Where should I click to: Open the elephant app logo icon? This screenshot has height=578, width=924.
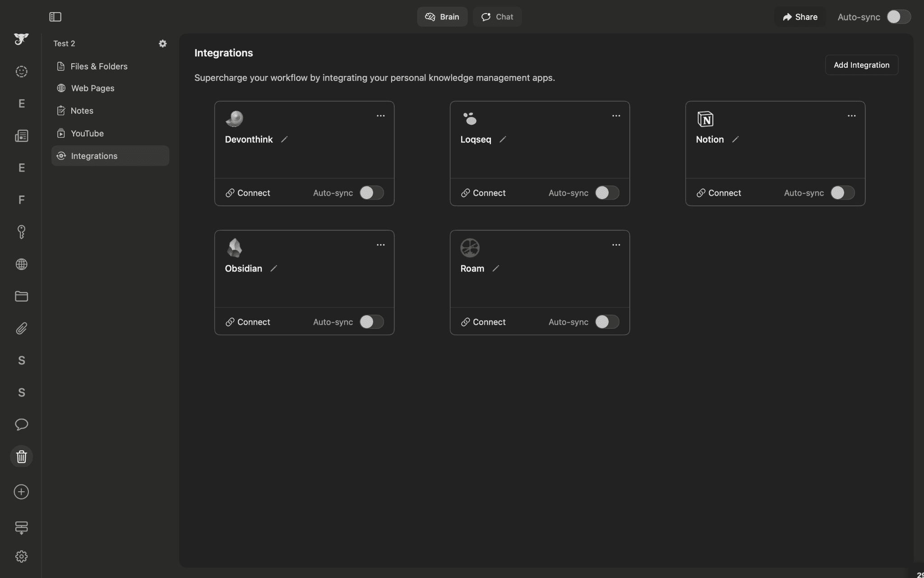[x=21, y=39]
